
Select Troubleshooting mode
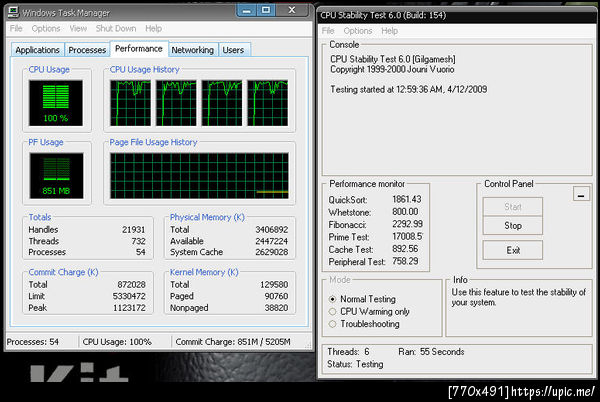pos(364,324)
